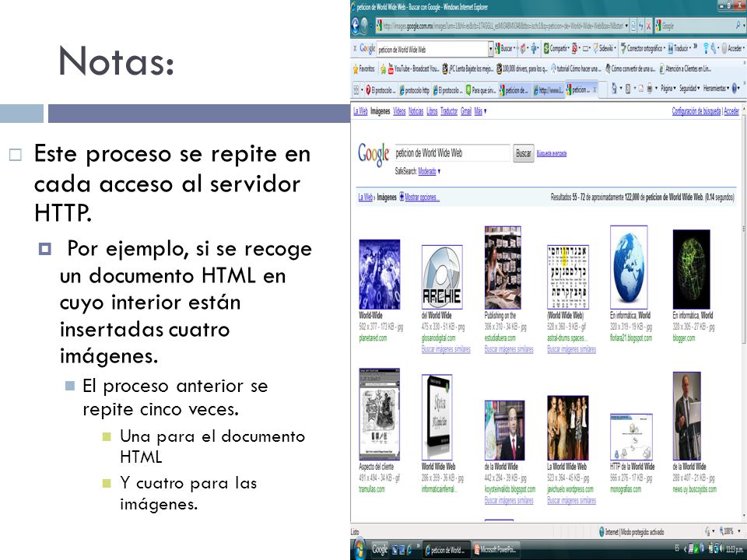747x560 pixels.
Task: Open the Cómo convertir de una favorite
Action: (630, 69)
